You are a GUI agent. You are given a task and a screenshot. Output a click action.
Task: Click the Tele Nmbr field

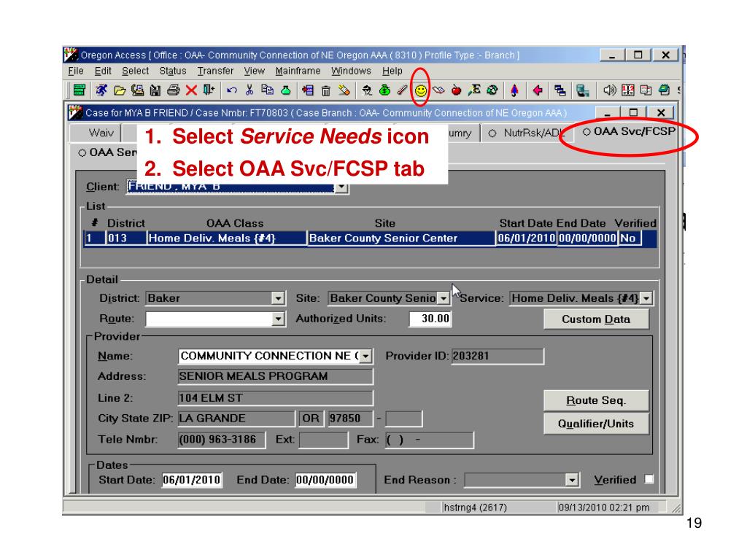coord(221,440)
